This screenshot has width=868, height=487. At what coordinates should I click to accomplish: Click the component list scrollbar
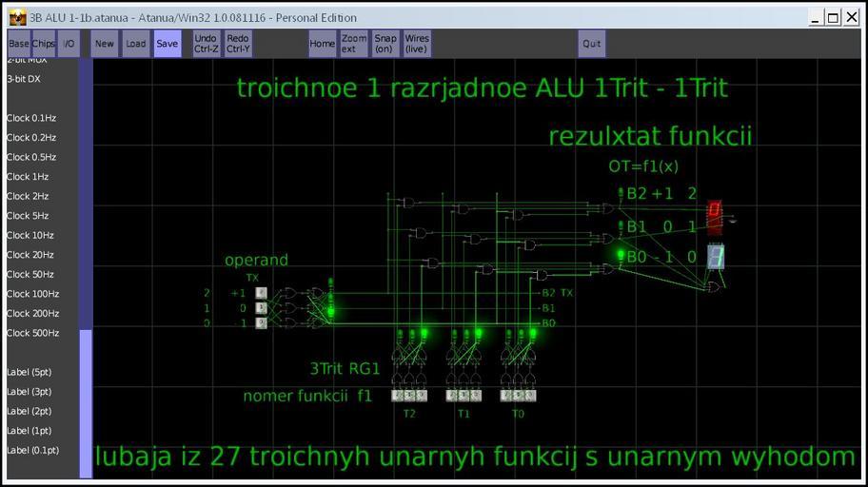point(86,399)
